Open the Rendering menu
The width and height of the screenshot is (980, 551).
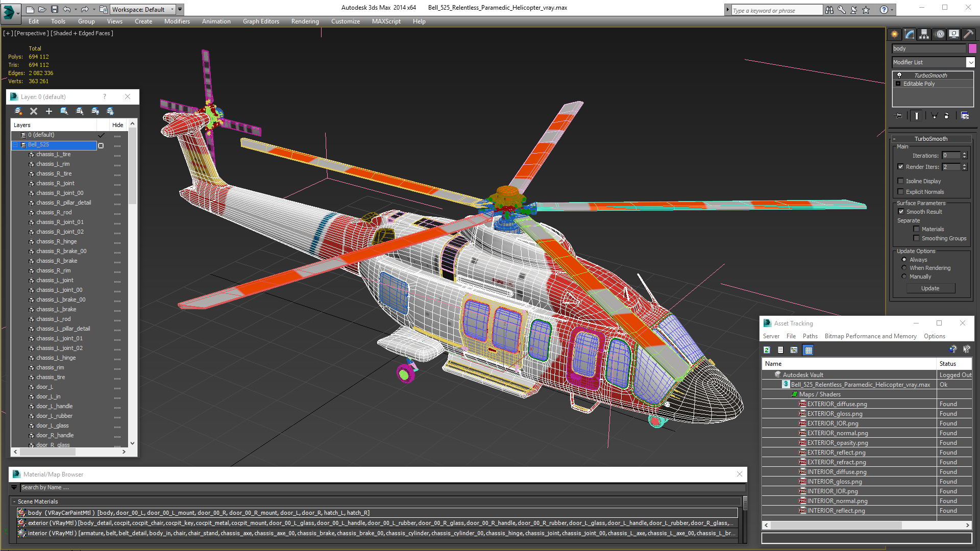[x=305, y=21]
